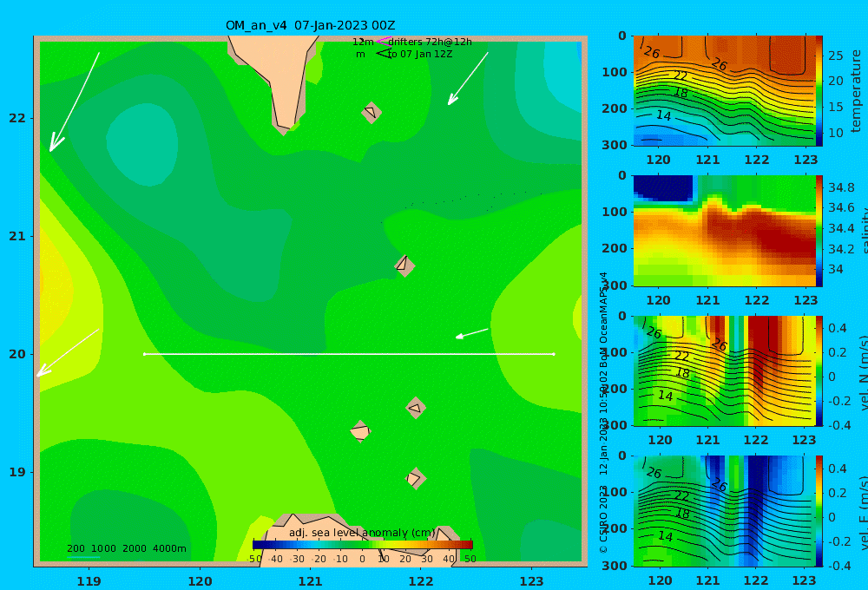Click the 'vel. N (m/s)' axis label
Viewport: 868px width, 590px height.
863,372
